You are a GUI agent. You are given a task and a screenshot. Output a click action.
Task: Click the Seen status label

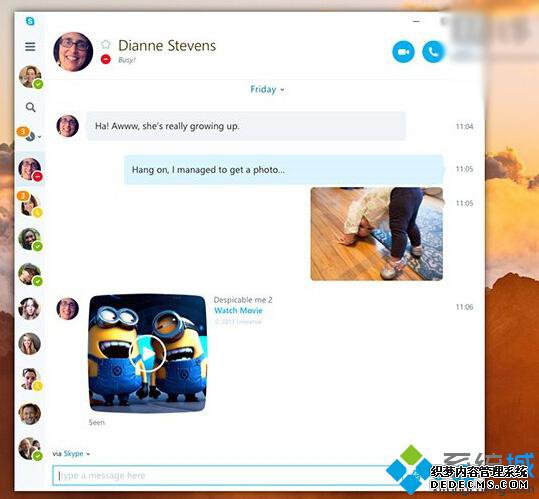tap(97, 422)
